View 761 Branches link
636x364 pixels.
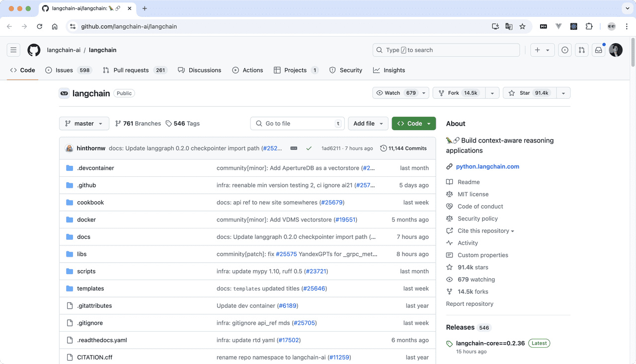[138, 123]
